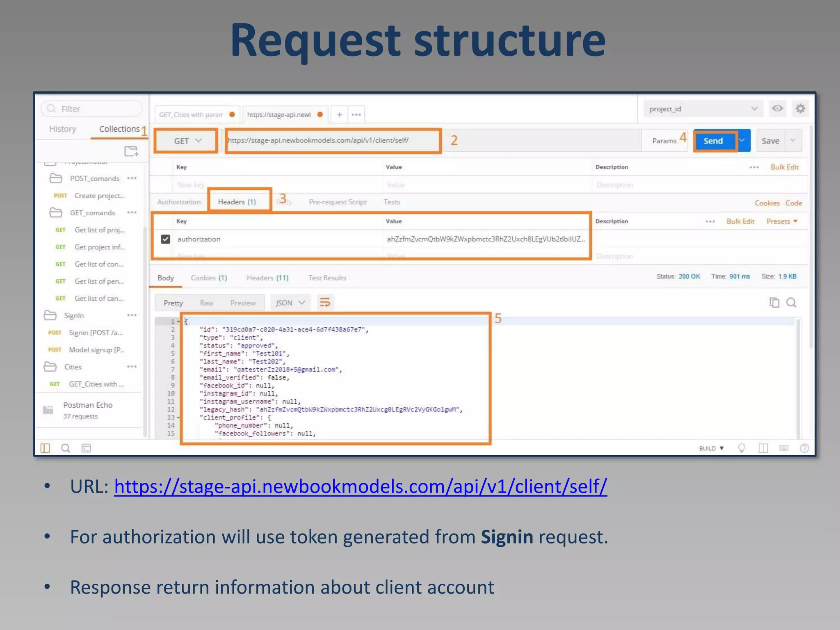Click the stage-api newbookmodels URL hyperlink
Image resolution: width=840 pixels, height=630 pixels.
pos(360,486)
